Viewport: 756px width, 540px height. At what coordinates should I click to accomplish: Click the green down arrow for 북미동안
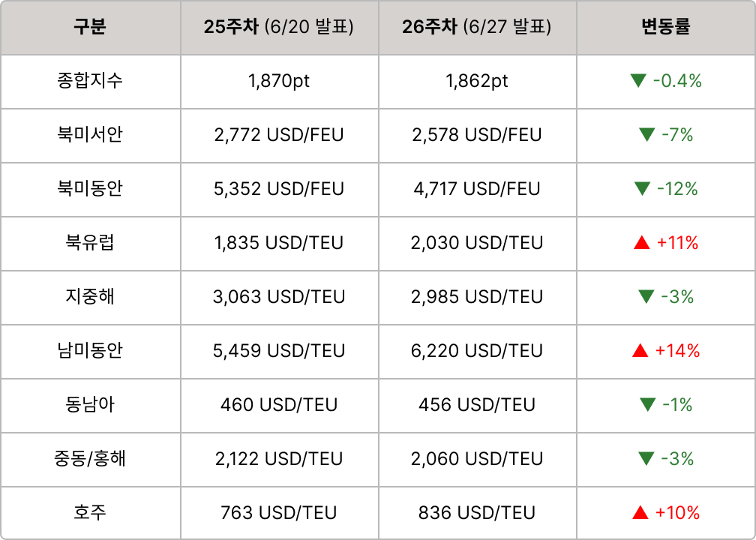(642, 189)
